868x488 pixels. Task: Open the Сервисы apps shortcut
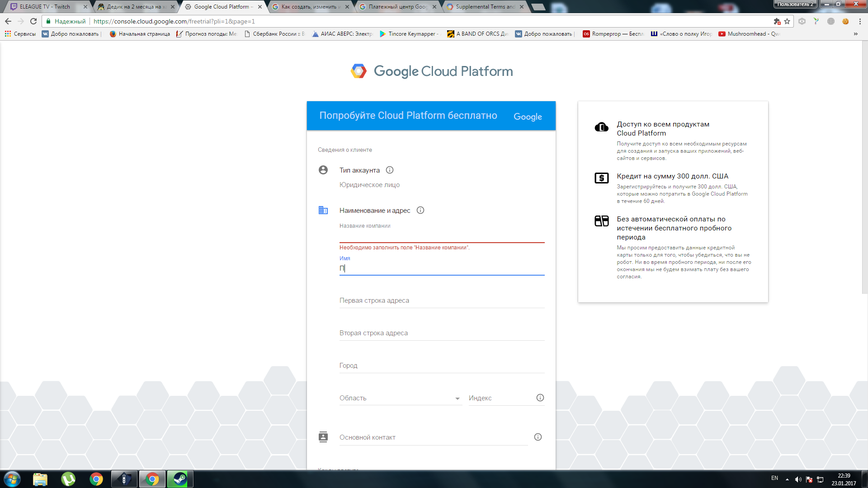pos(20,34)
